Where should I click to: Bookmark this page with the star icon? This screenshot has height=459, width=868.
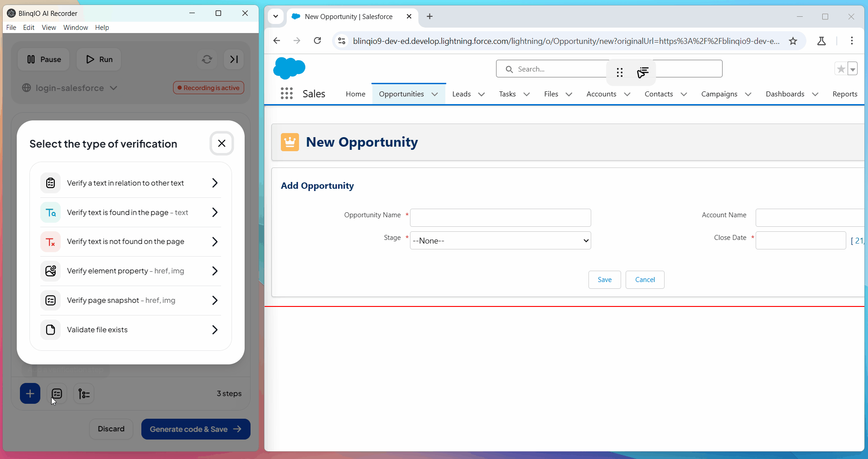[x=793, y=41]
